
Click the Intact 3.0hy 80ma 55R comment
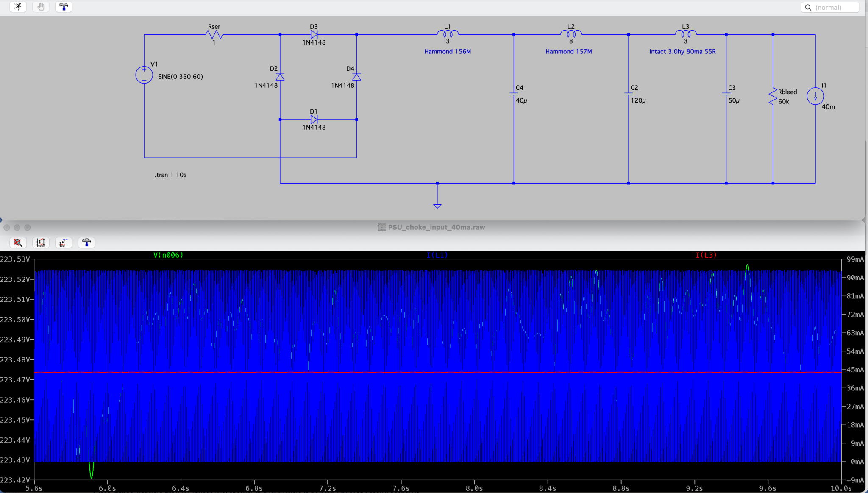coord(682,51)
